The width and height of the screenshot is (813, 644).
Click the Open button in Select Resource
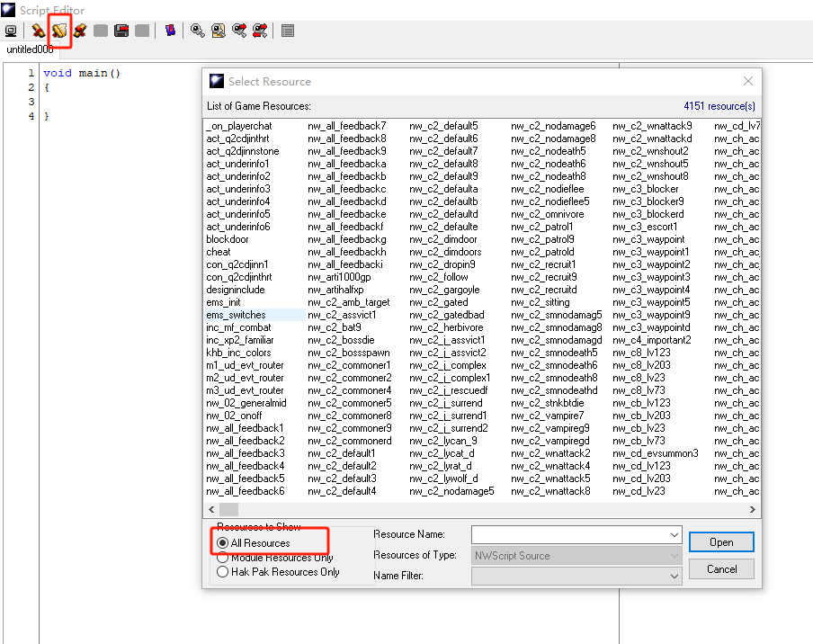(721, 542)
